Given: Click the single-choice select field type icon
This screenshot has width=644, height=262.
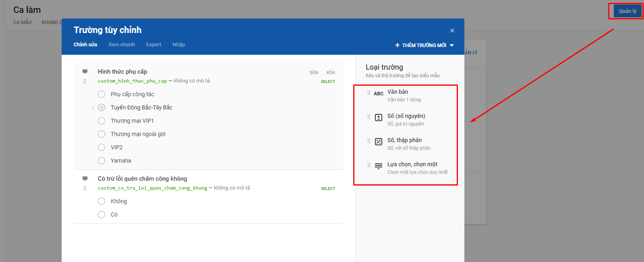Looking at the screenshot, I should [x=379, y=166].
